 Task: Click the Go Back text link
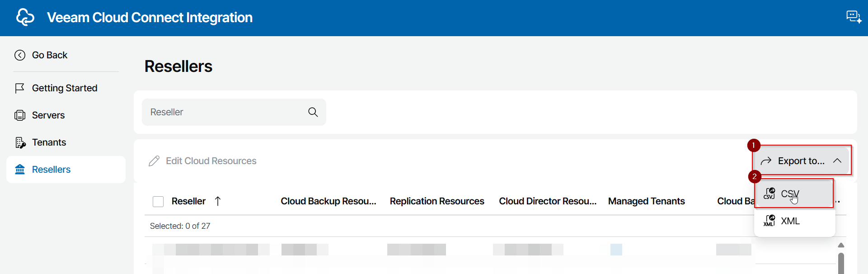[x=50, y=55]
